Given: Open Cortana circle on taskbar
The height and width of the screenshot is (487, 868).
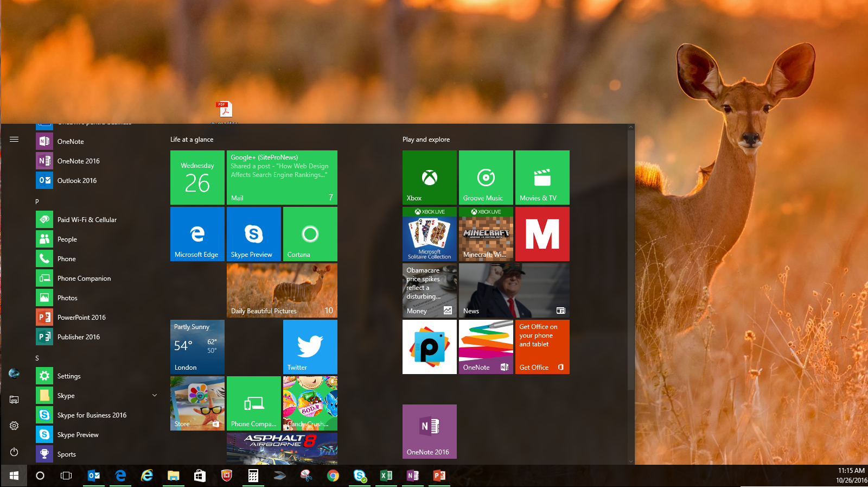Looking at the screenshot, I should (40, 476).
